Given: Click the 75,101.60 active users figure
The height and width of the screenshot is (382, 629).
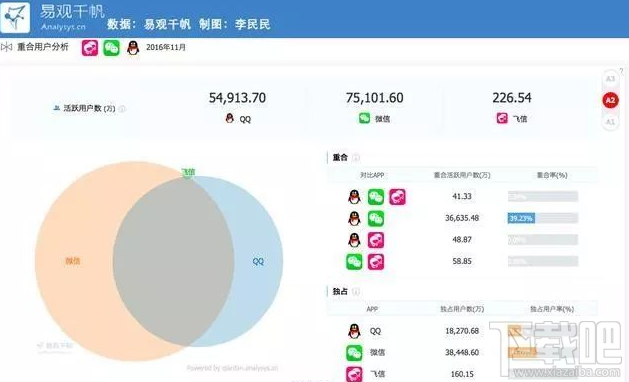Looking at the screenshot, I should [x=374, y=98].
